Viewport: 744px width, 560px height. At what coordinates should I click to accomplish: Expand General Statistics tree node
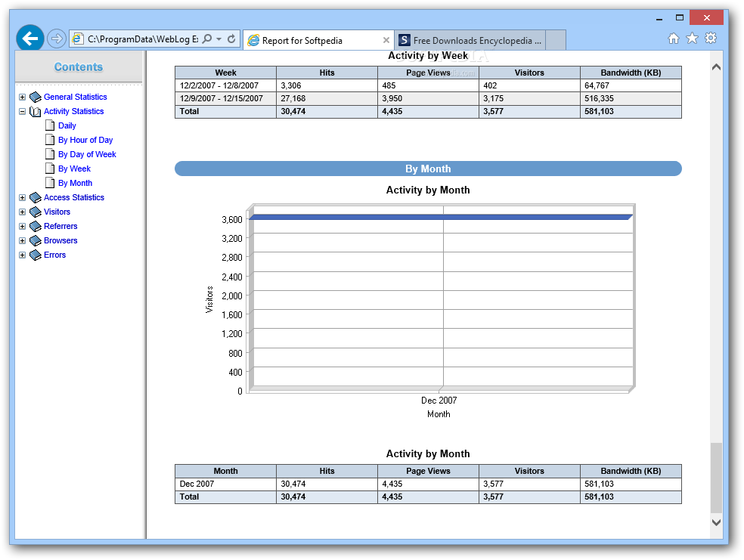(x=22, y=97)
